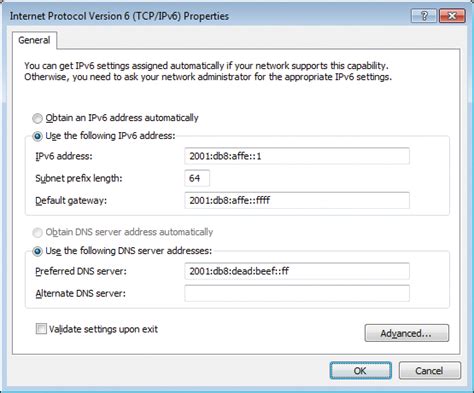Click the Preferred DNS server field
This screenshot has width=474, height=393.
pos(297,271)
